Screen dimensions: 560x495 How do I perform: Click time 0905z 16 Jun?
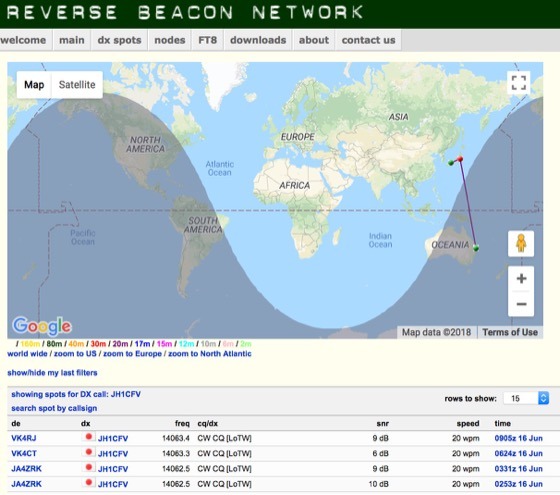[x=519, y=438]
